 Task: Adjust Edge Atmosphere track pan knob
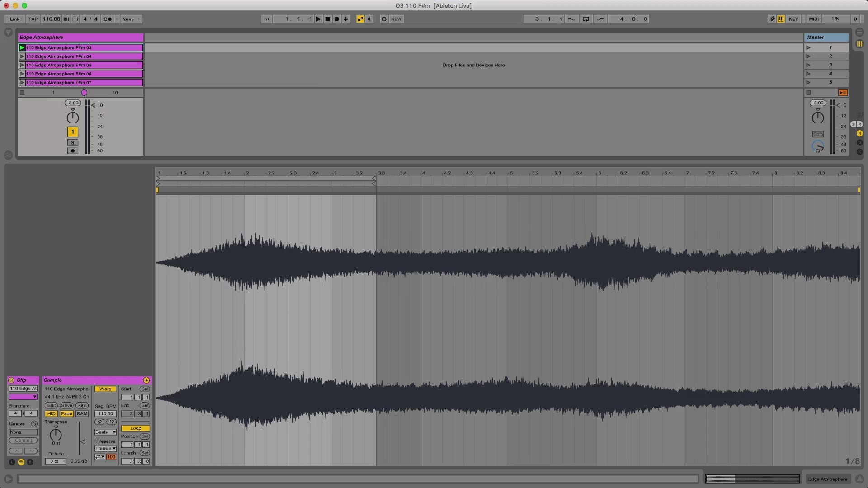coord(73,117)
